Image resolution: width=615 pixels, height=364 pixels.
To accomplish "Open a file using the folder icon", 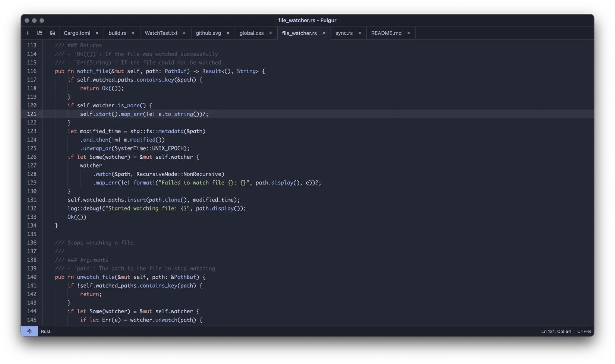I will point(40,33).
